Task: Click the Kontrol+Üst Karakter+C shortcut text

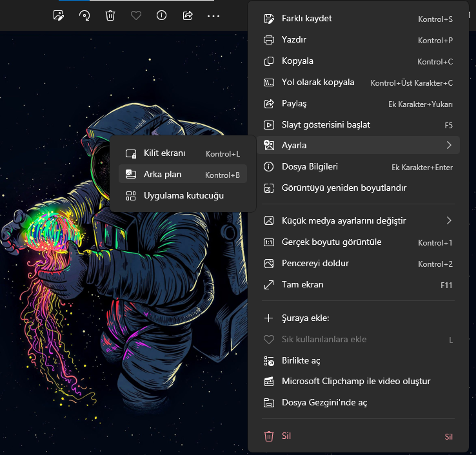Action: (x=412, y=82)
